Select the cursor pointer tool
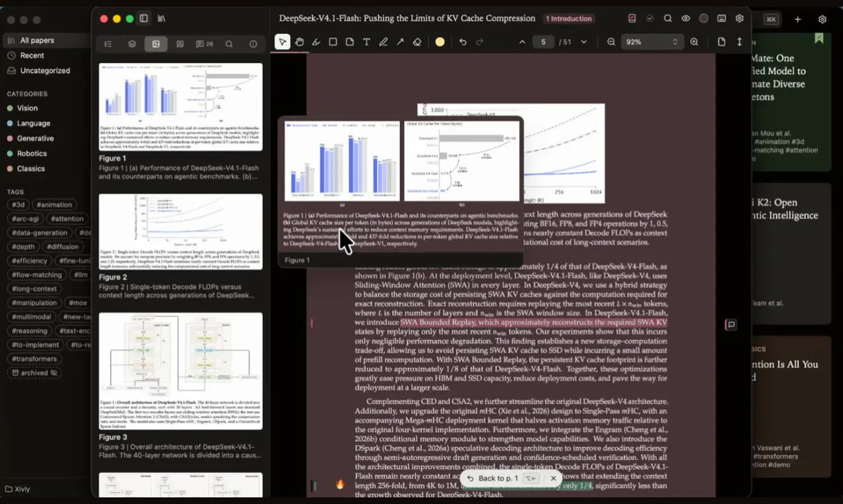Image resolution: width=843 pixels, height=504 pixels. (283, 42)
